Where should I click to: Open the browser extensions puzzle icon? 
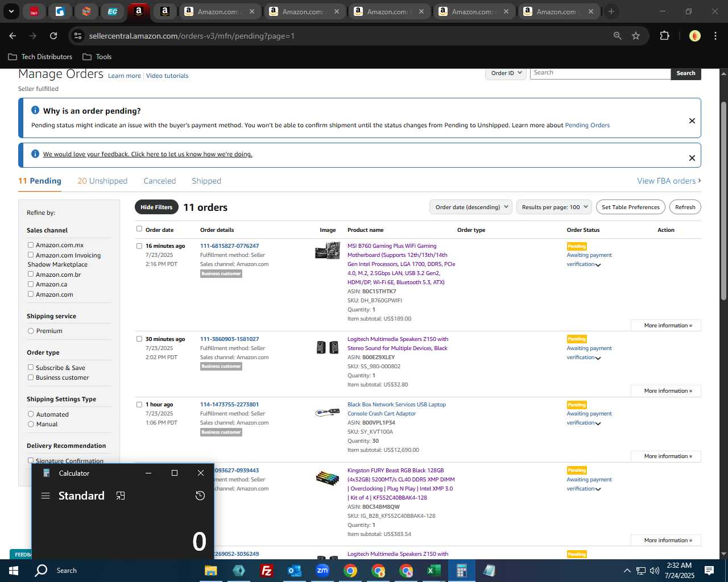[x=664, y=36]
